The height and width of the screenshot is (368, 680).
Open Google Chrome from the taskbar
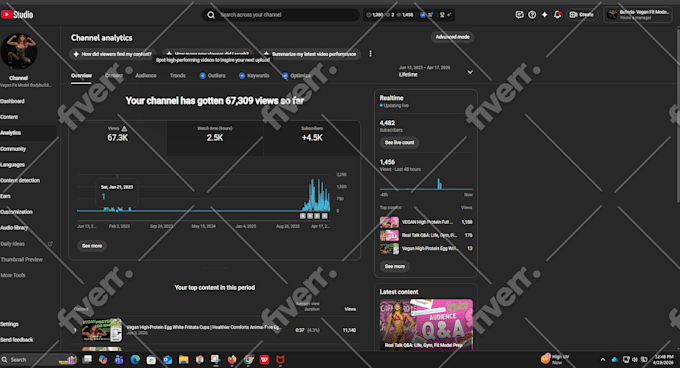(x=248, y=360)
